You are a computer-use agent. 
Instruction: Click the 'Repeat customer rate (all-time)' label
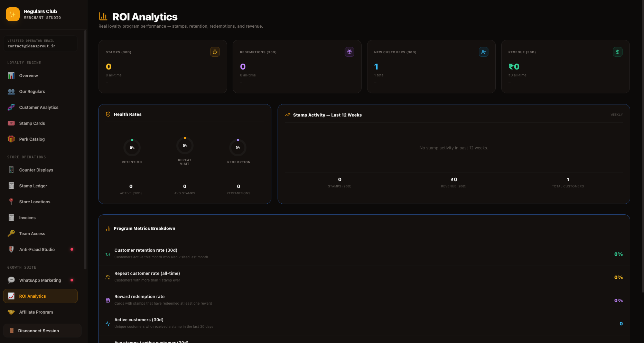[x=147, y=273]
